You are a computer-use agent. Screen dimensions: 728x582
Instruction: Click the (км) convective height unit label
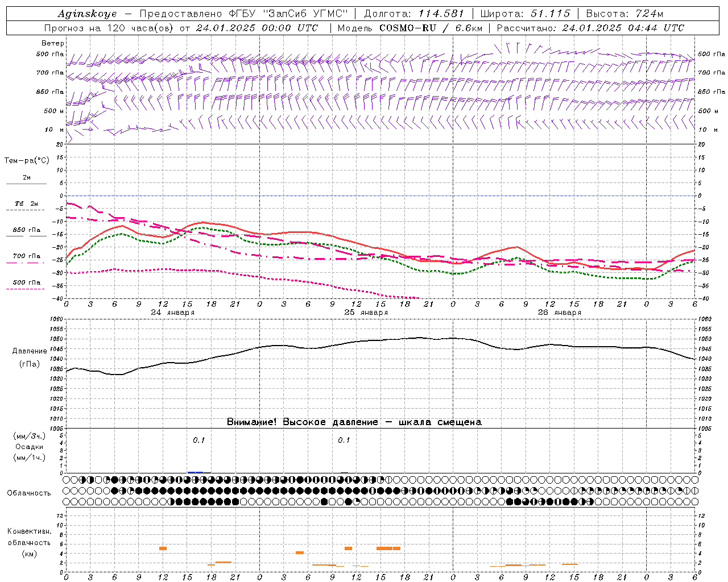(x=30, y=554)
